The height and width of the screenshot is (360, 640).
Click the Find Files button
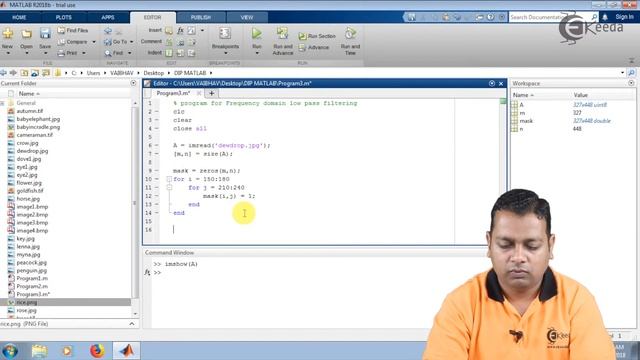pyautogui.click(x=73, y=30)
